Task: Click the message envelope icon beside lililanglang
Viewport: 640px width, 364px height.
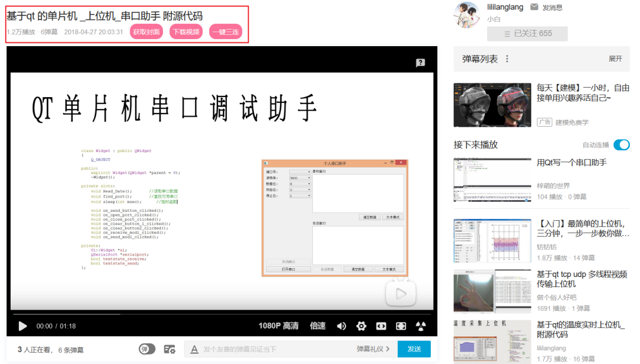Action: click(534, 7)
